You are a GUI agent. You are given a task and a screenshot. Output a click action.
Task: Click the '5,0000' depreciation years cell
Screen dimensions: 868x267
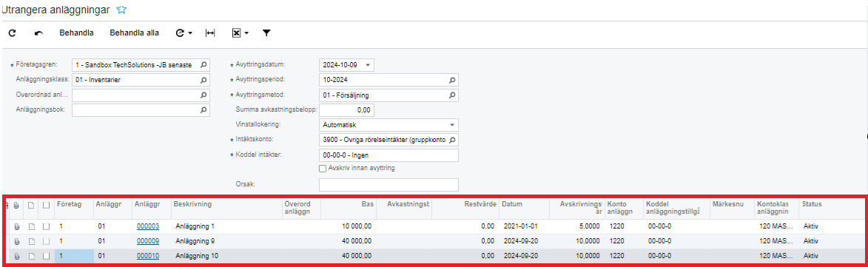pos(591,226)
